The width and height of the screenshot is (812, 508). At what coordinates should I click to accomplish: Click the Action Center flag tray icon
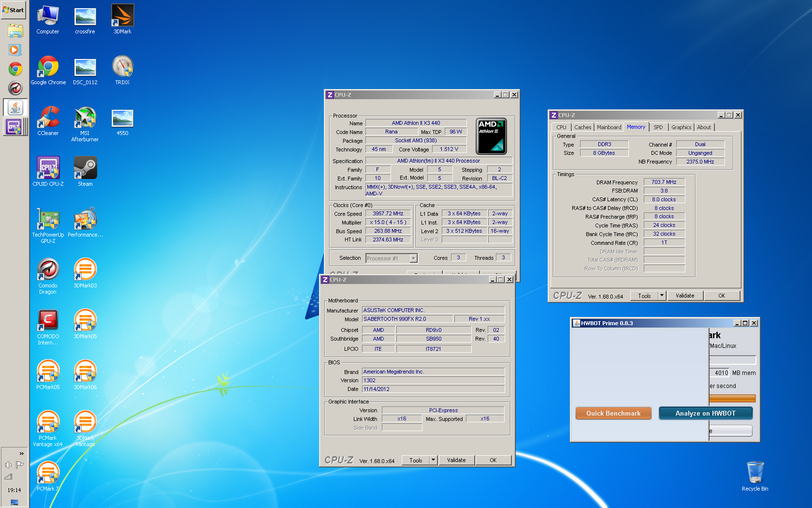pos(20,465)
